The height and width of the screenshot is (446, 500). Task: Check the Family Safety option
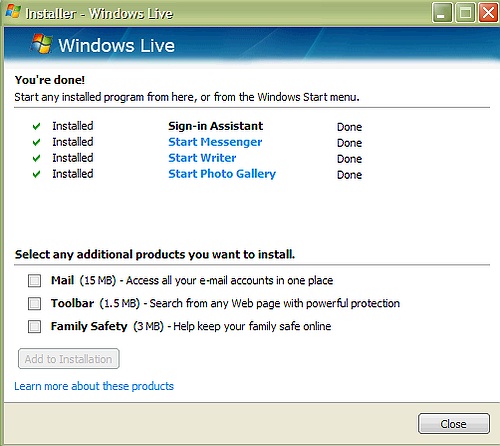click(34, 327)
